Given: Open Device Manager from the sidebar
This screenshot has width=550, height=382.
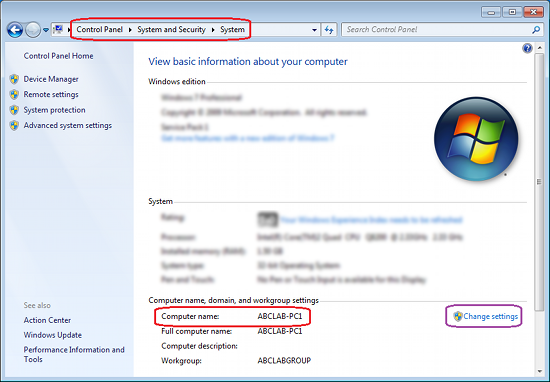Looking at the screenshot, I should [x=51, y=79].
